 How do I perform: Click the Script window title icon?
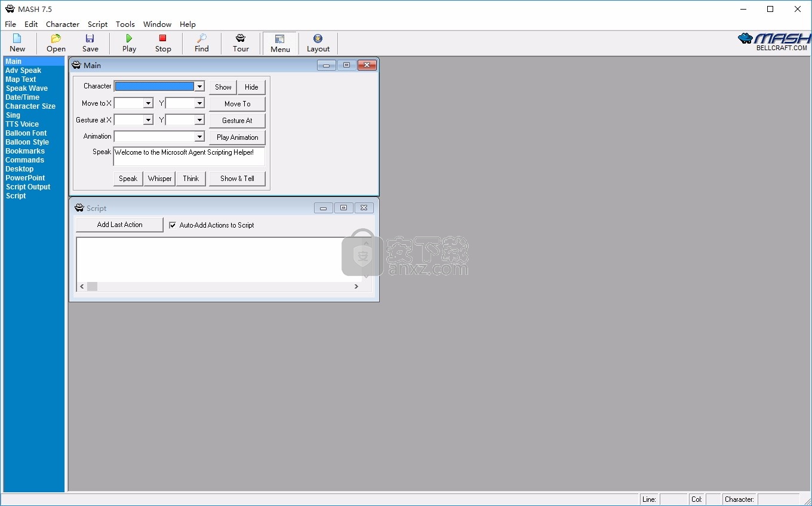click(79, 208)
